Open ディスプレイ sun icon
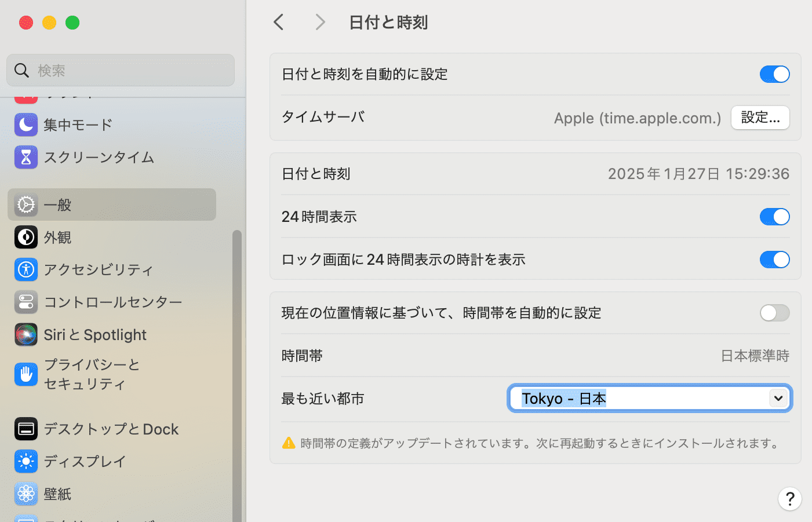 click(26, 461)
